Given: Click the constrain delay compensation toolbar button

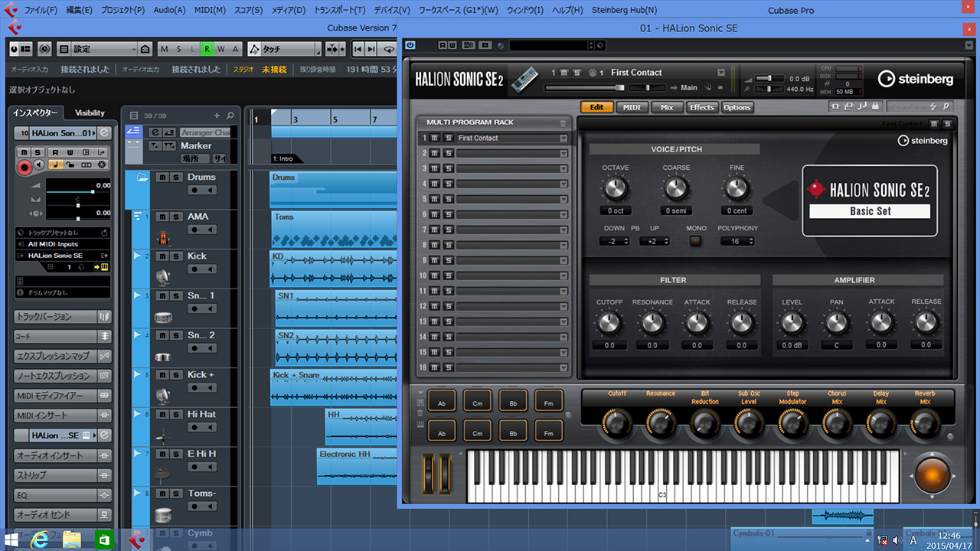Looking at the screenshot, I should click(44, 49).
